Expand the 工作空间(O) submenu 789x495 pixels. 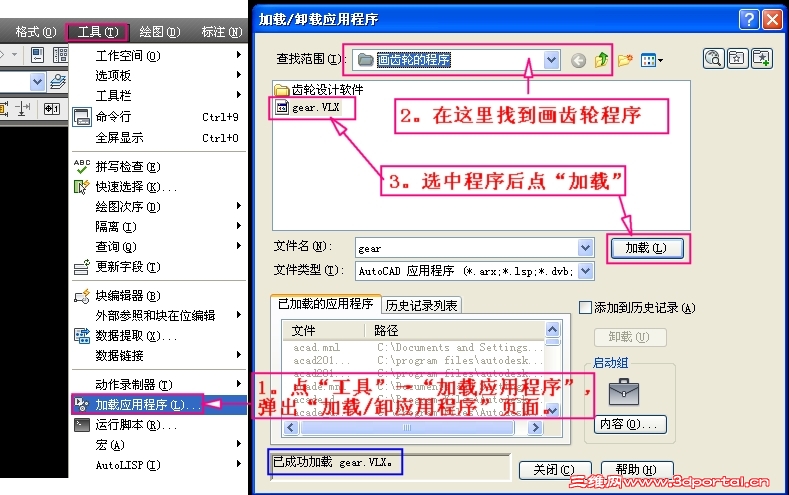pyautogui.click(x=159, y=56)
